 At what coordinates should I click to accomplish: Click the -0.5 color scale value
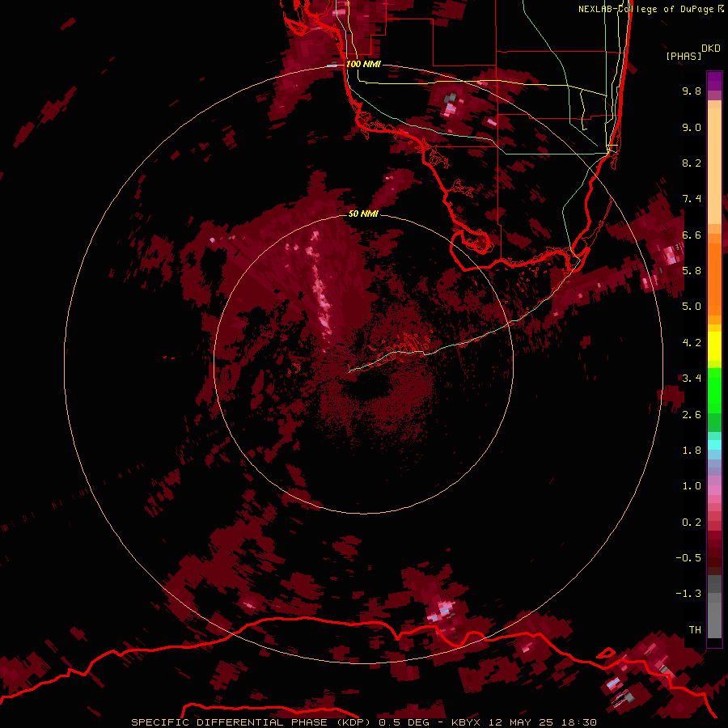pos(688,558)
